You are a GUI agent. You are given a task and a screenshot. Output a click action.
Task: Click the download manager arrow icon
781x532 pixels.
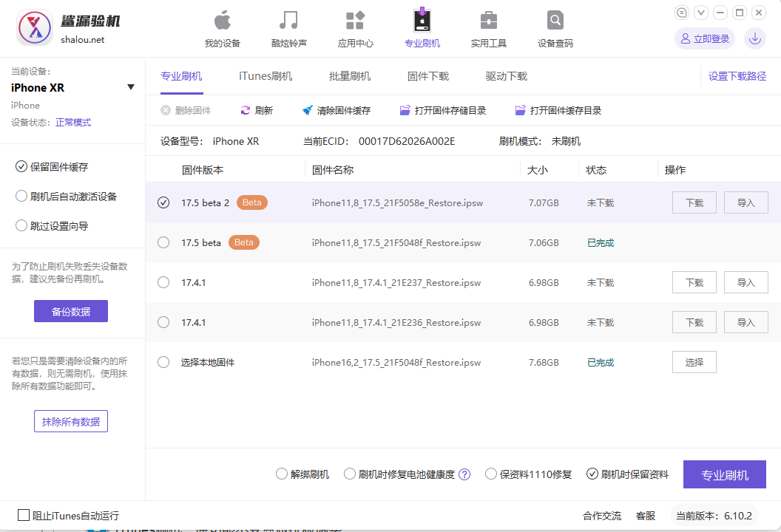point(754,38)
